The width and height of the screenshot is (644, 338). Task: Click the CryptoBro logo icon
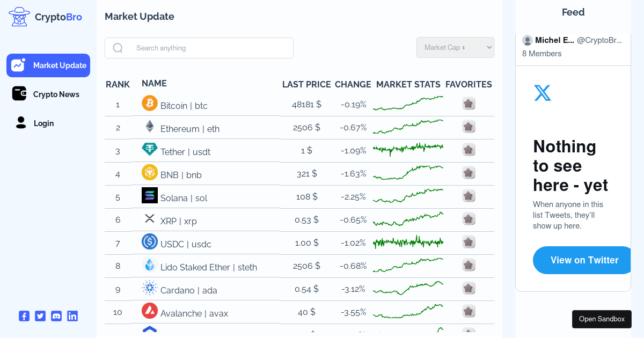19,17
